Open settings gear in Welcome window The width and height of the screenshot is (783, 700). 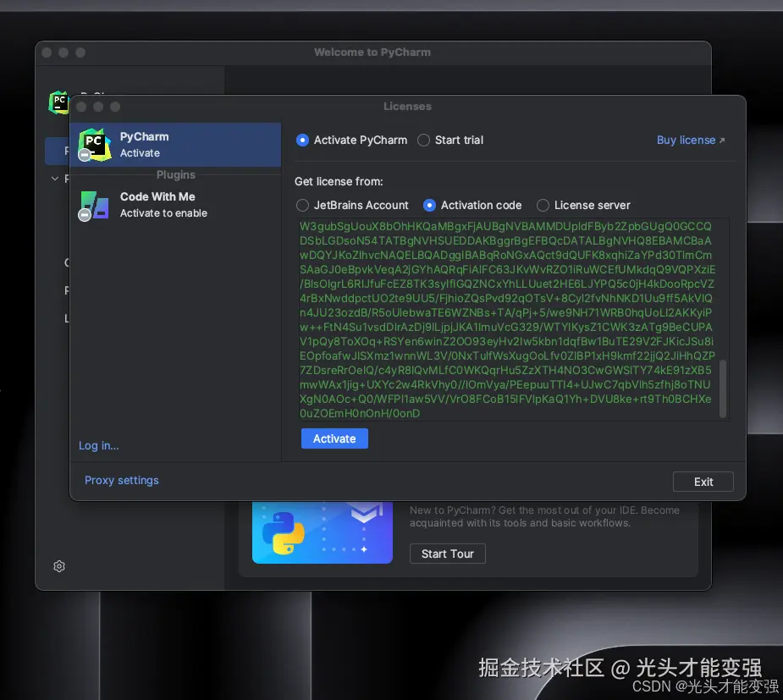pos(59,566)
